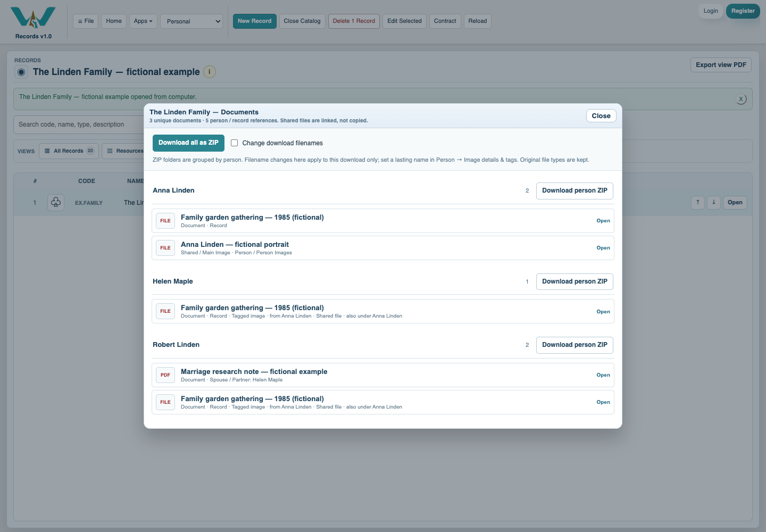Click the search code, name, type field

[x=79, y=124]
